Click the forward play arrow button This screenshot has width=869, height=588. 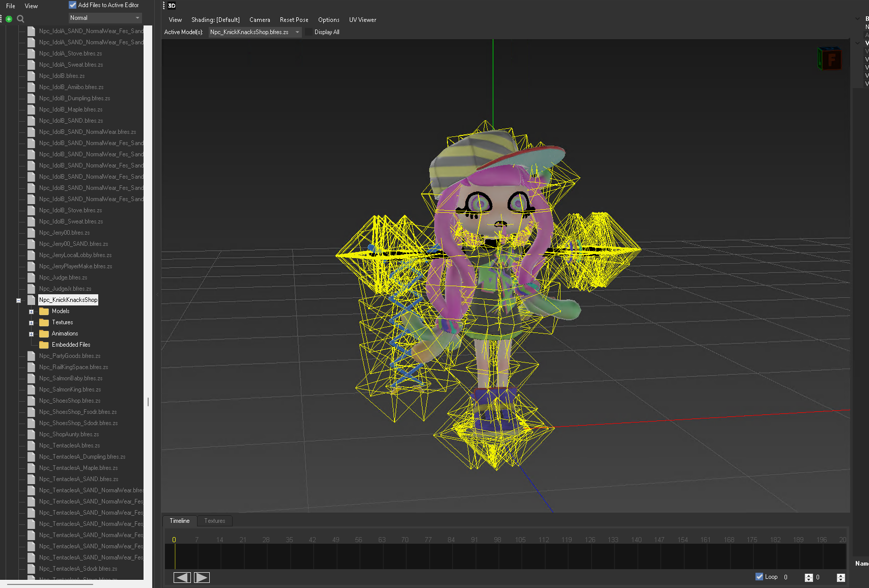(202, 577)
